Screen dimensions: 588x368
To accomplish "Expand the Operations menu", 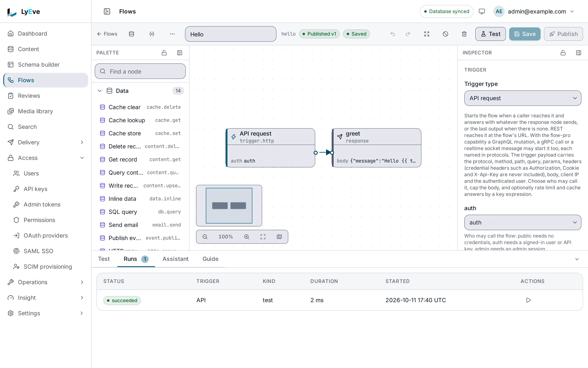I will pyautogui.click(x=46, y=282).
